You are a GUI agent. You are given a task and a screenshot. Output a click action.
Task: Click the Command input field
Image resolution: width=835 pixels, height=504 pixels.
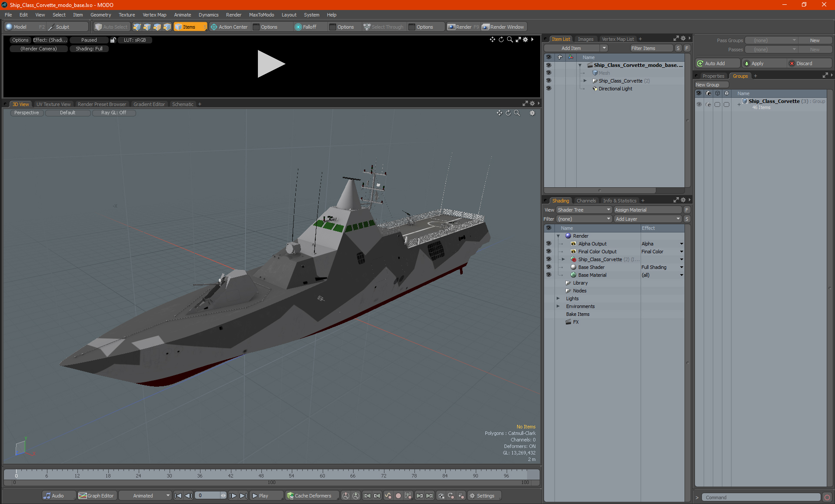761,497
